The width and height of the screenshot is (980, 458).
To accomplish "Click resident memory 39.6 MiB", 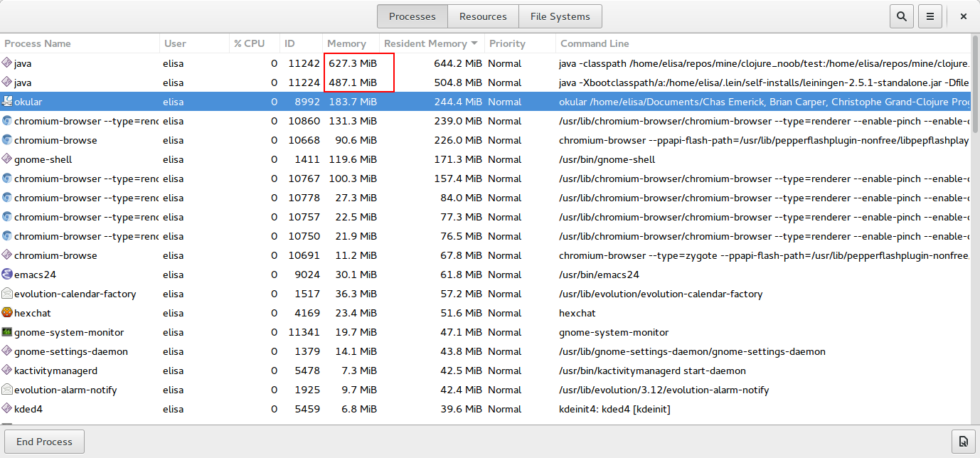I will pos(461,409).
